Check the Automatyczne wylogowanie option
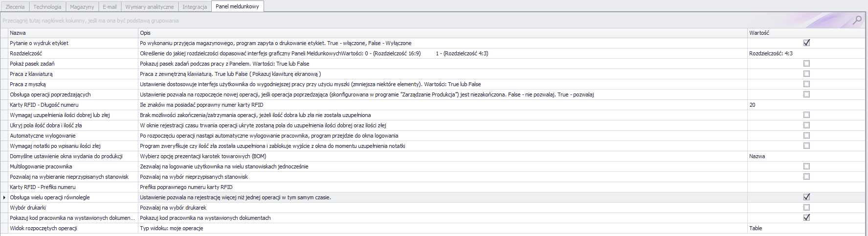This screenshot has height=236, width=868. (806, 136)
